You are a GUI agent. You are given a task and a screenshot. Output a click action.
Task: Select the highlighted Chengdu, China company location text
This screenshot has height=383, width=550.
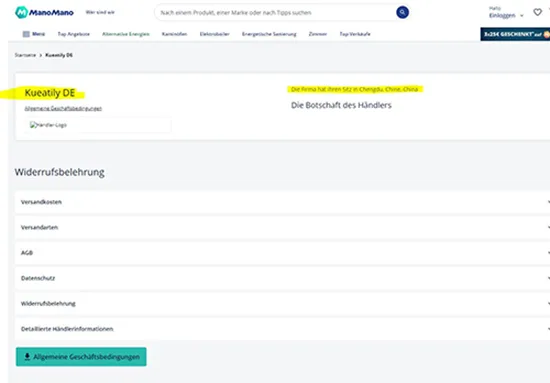(x=354, y=89)
